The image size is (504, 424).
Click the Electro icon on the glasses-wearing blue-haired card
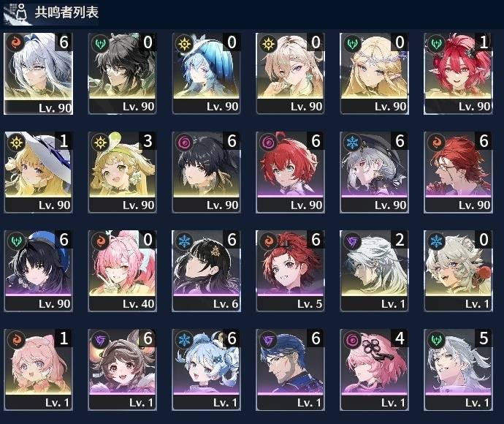tap(268, 339)
